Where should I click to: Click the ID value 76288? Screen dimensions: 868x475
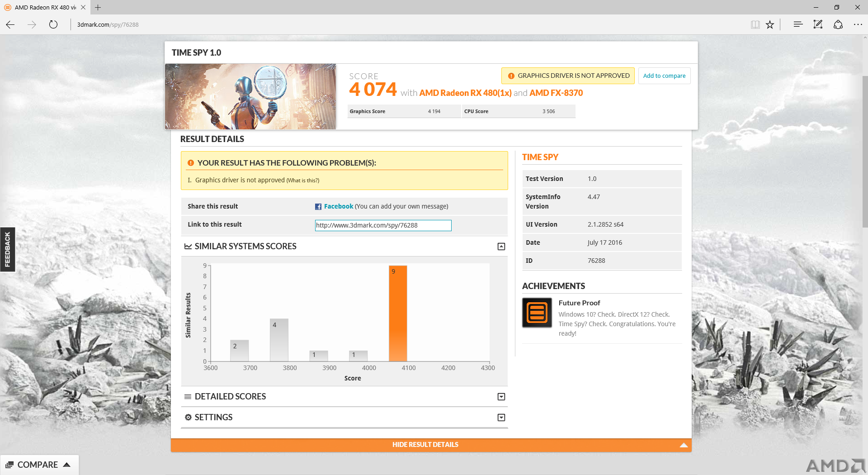click(x=596, y=261)
